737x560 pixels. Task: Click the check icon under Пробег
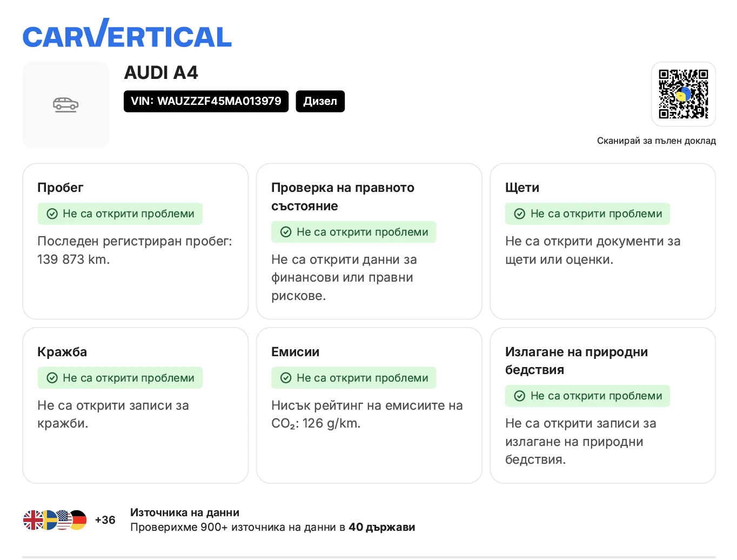pyautogui.click(x=52, y=214)
